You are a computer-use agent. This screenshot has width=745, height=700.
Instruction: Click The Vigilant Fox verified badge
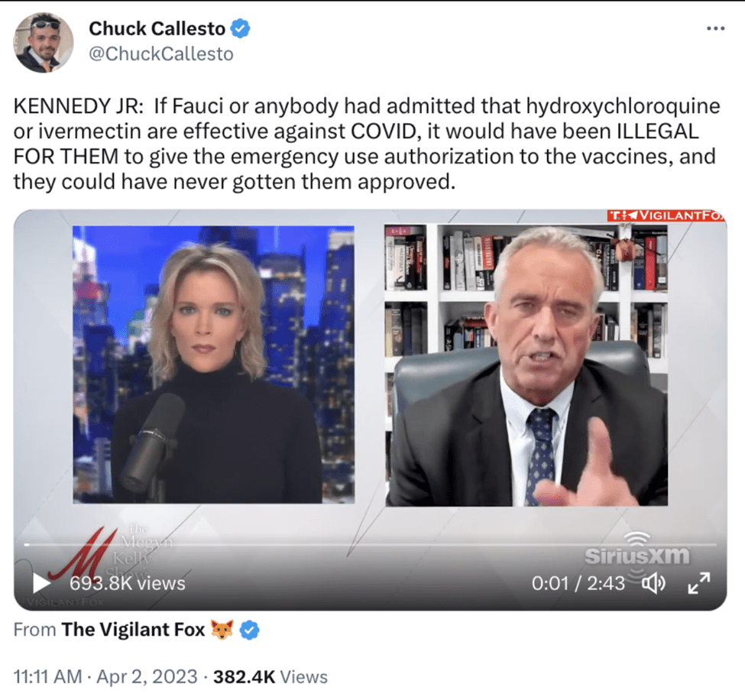click(249, 630)
